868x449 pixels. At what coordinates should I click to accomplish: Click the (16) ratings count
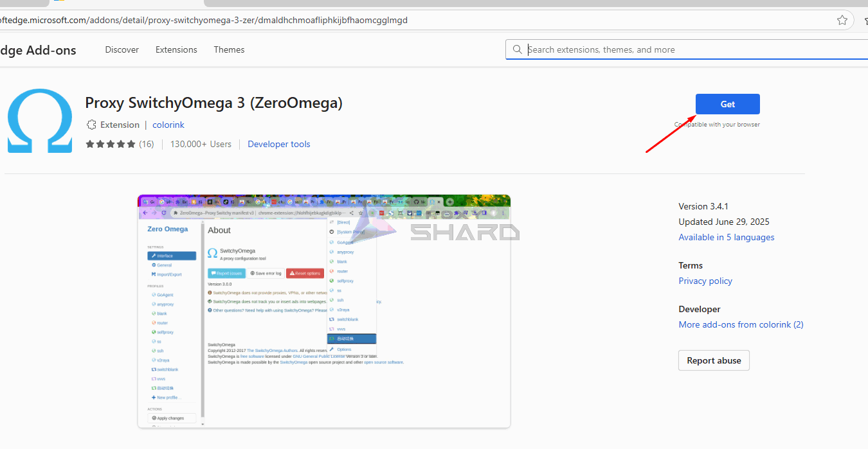147,144
